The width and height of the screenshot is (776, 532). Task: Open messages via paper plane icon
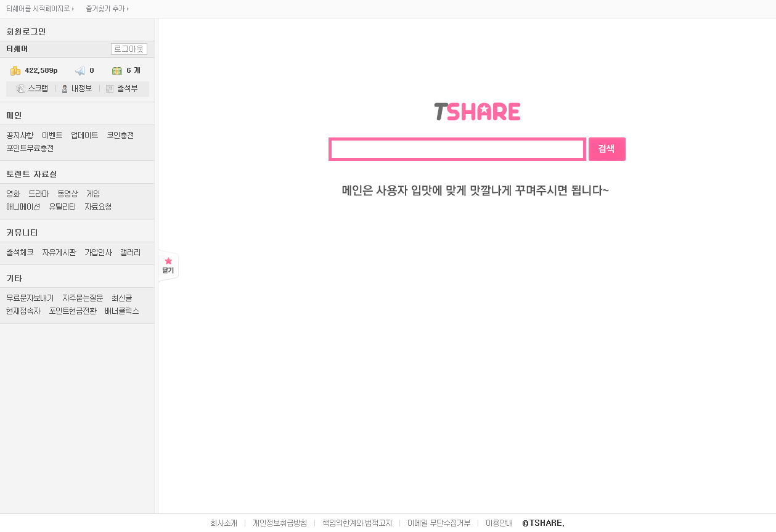pyautogui.click(x=80, y=70)
